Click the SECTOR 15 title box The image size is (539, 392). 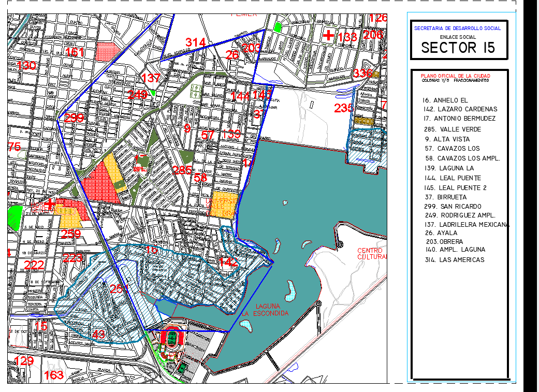(x=458, y=41)
